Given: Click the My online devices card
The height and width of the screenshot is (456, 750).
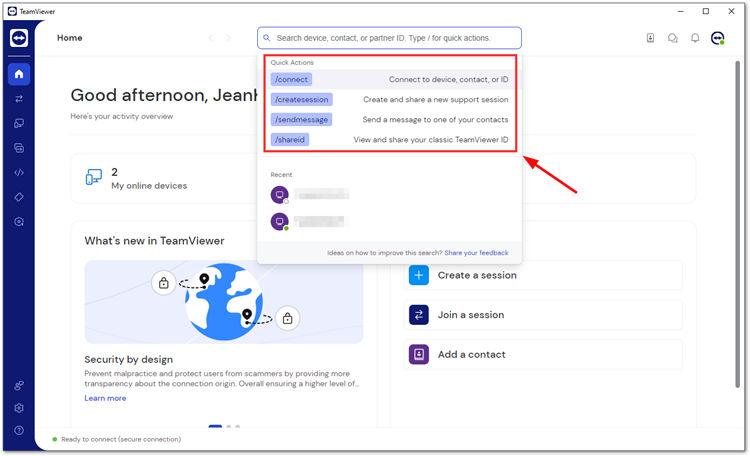Looking at the screenshot, I should [164, 178].
